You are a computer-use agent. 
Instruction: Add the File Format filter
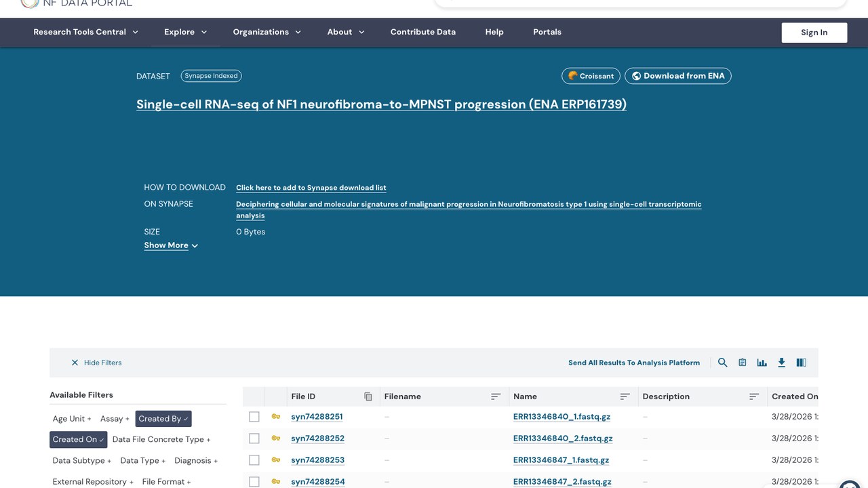(x=166, y=482)
